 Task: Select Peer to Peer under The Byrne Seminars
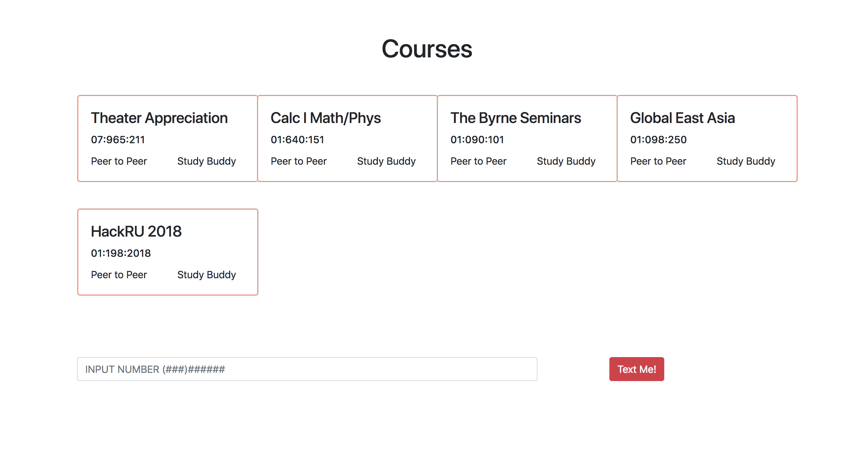tap(478, 161)
